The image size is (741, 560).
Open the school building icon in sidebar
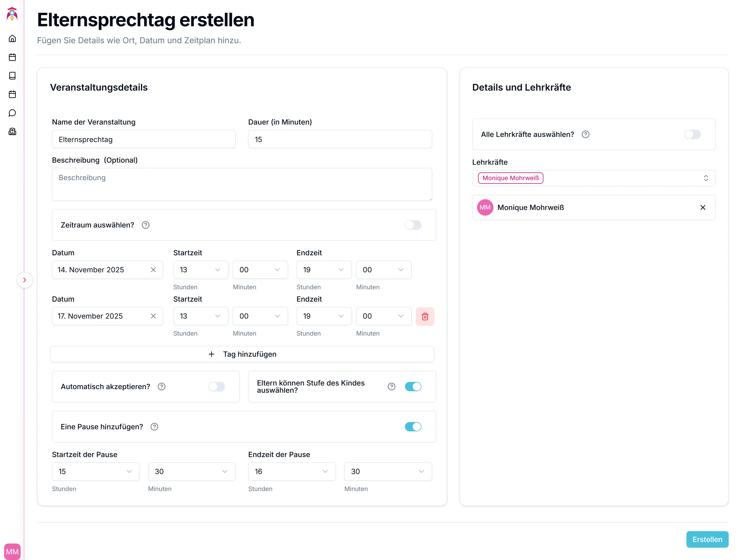(x=12, y=131)
